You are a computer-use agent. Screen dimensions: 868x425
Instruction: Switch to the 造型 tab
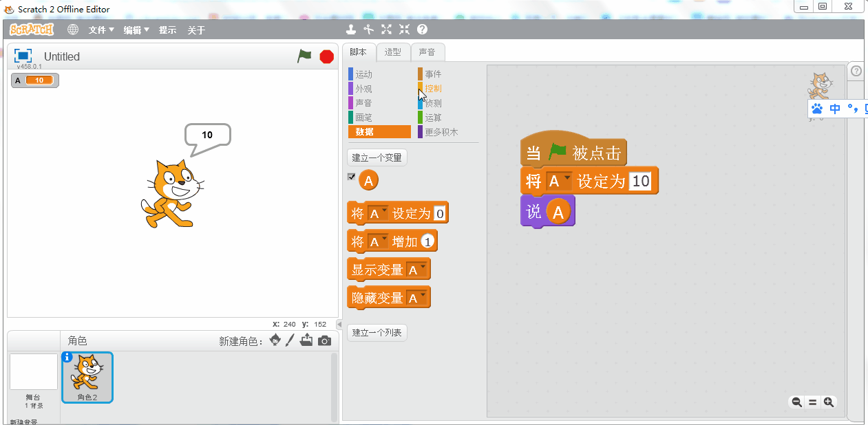pyautogui.click(x=393, y=52)
